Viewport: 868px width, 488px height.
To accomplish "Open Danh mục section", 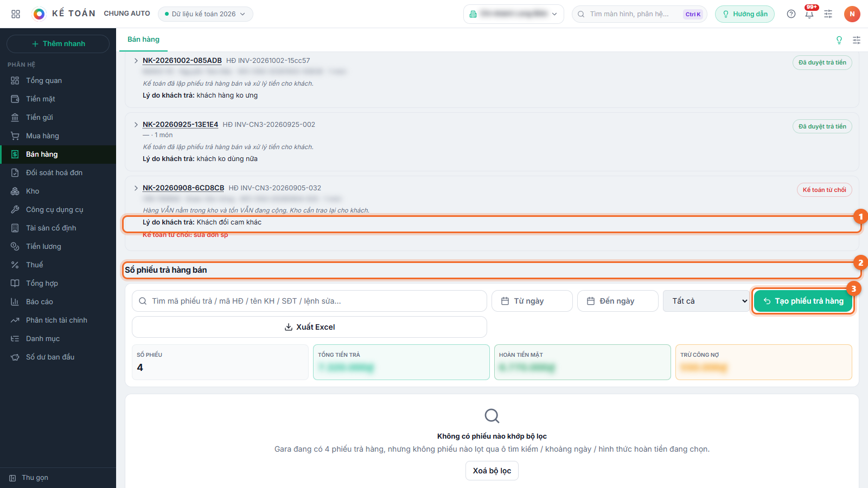I will (58, 338).
